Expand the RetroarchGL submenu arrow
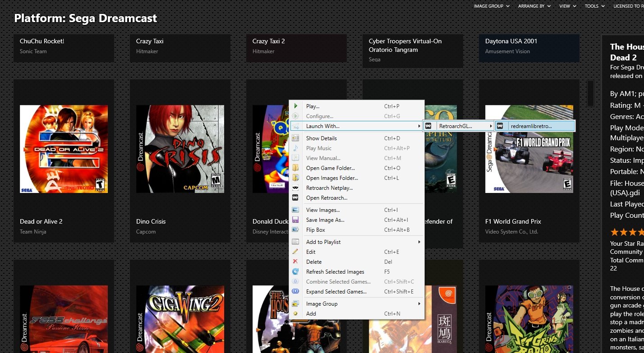Image resolution: width=644 pixels, height=353 pixels. [x=491, y=126]
